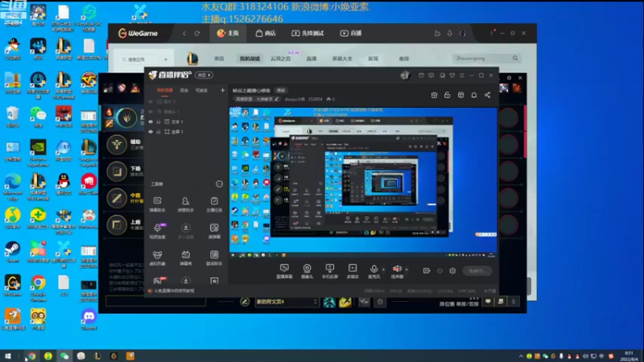The width and height of the screenshot is (644, 362).
Task: Open the League of Legends logo in WeGame
Action: coord(192,59)
